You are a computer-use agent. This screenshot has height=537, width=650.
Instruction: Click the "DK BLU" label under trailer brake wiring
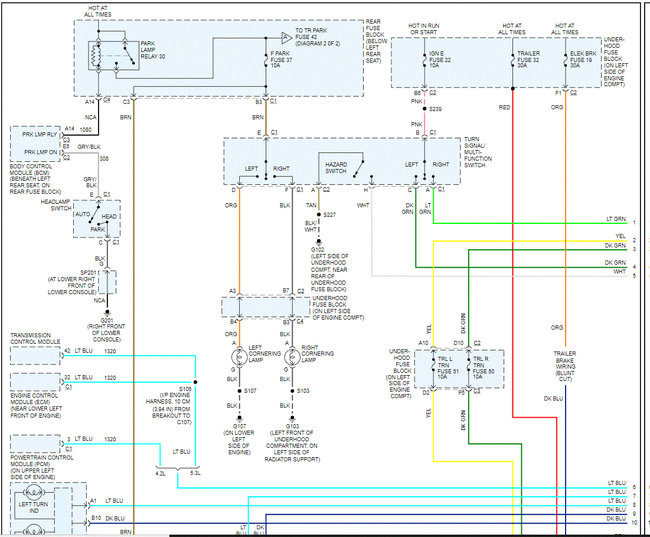click(x=553, y=398)
